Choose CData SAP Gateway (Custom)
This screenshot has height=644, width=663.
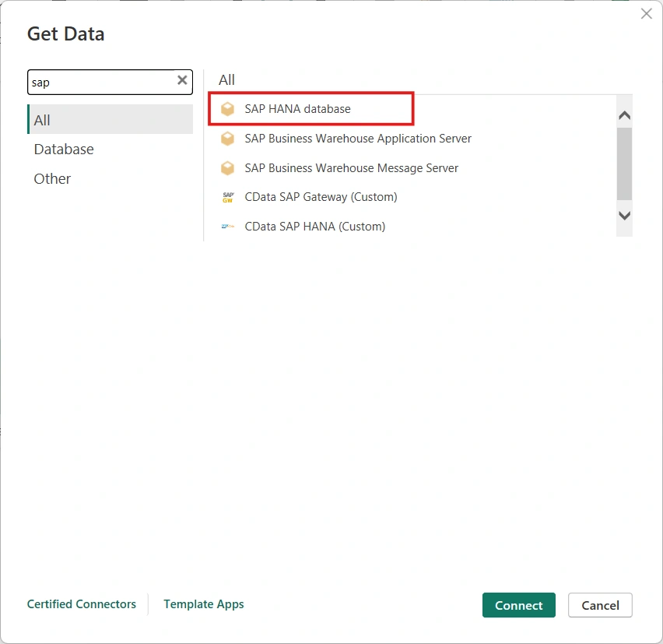[321, 197]
